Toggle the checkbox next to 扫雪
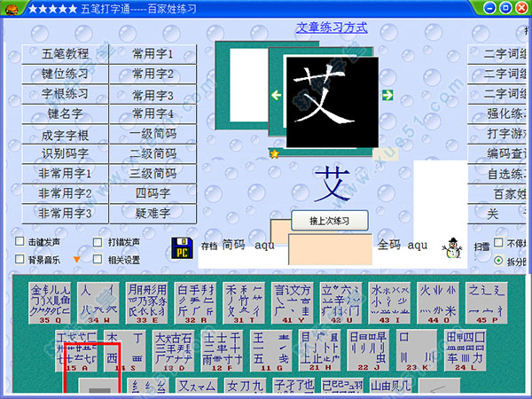 pos(498,242)
